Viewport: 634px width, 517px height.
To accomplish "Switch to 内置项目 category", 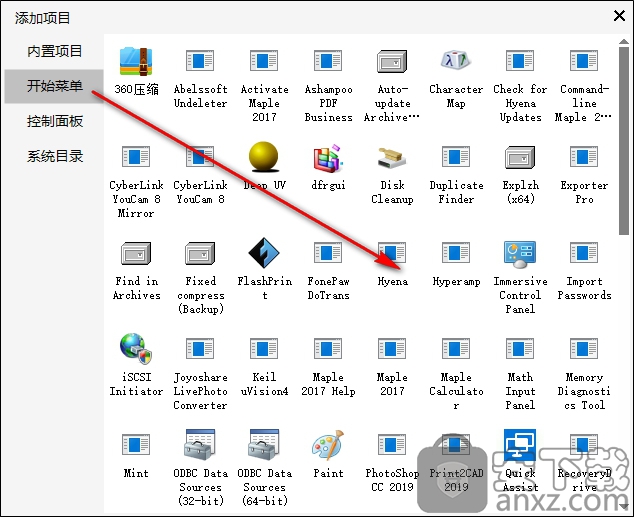I will click(54, 51).
